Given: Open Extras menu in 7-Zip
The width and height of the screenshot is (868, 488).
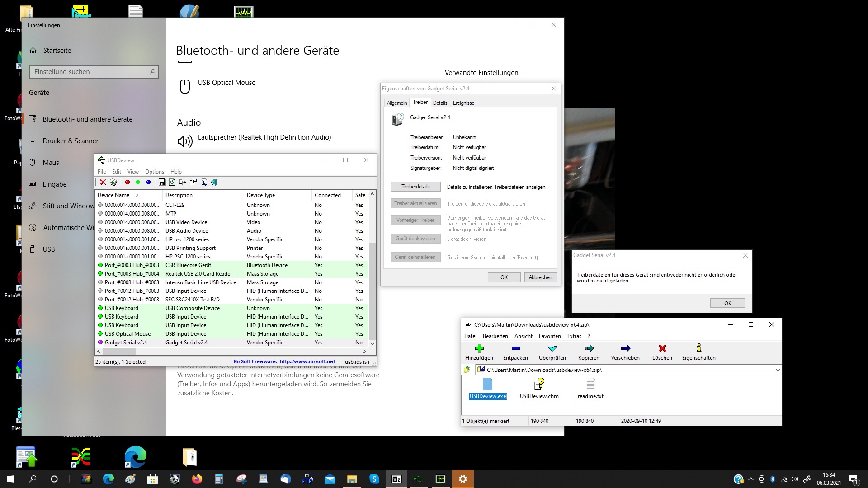Looking at the screenshot, I should point(574,336).
